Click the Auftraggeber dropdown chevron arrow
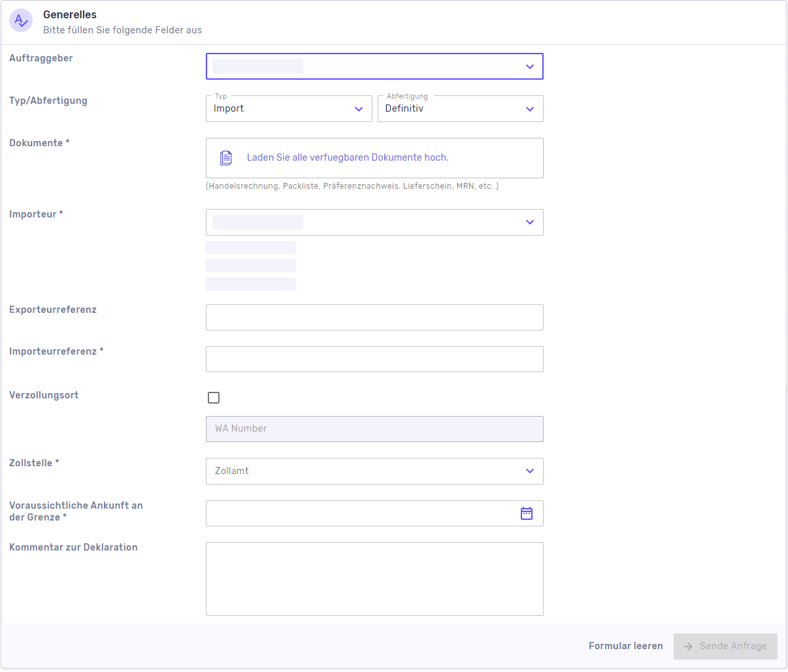788x672 pixels. (x=529, y=66)
